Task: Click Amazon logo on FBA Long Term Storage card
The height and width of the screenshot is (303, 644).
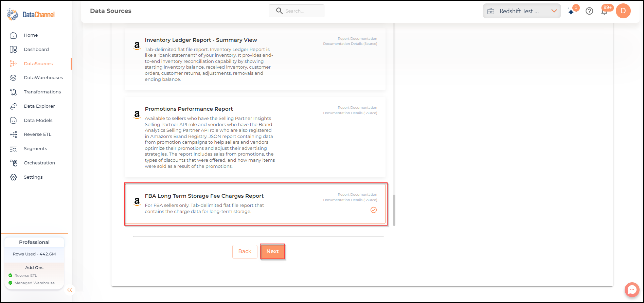Action: point(137,201)
